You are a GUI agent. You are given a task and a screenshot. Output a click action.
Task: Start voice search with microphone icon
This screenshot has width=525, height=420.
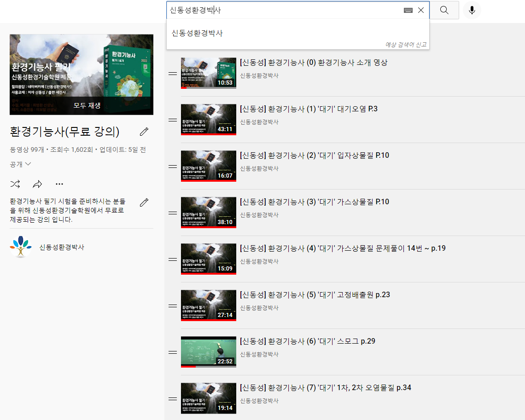pos(472,10)
